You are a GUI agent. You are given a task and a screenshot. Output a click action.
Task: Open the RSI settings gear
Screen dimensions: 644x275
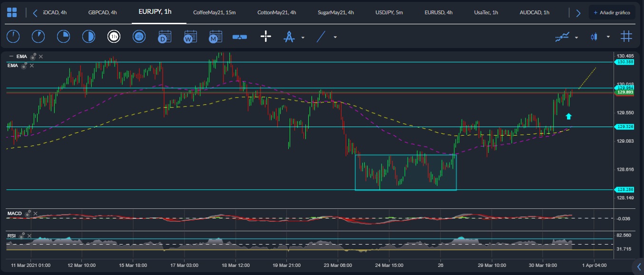[22, 235]
